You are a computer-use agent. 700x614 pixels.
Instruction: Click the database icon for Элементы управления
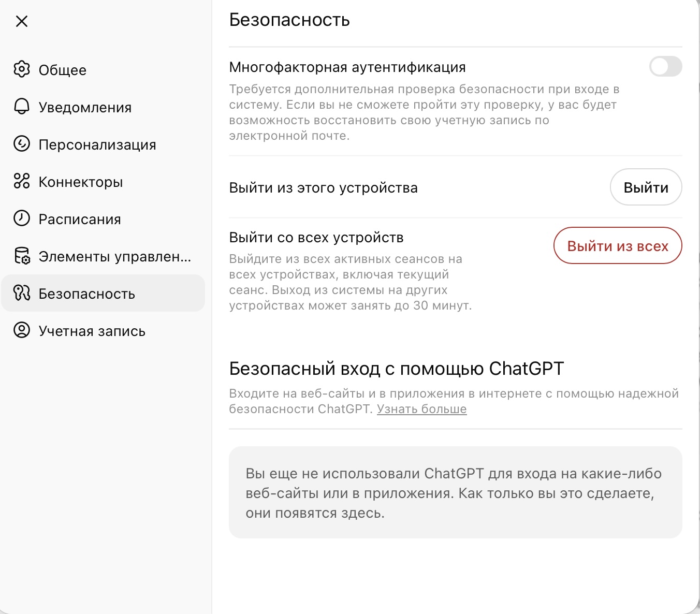[x=22, y=256]
